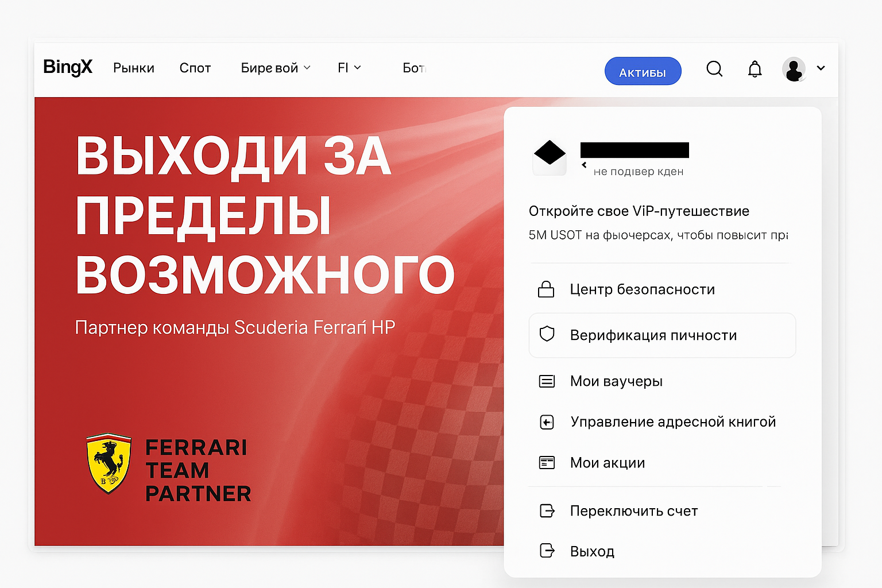
Task: Click the switch account arrow icon
Action: (x=547, y=510)
